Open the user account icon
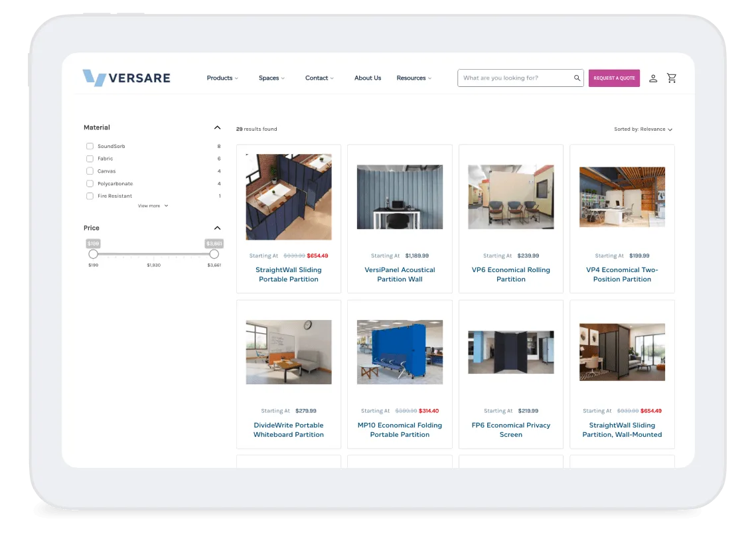 (653, 78)
